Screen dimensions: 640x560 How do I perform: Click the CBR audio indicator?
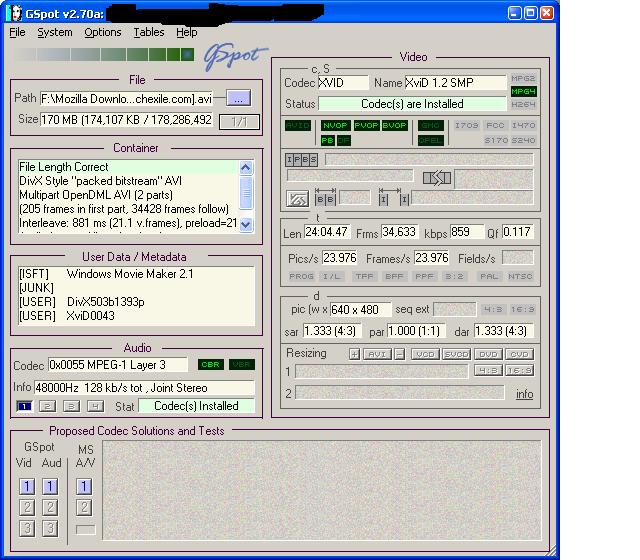[211, 364]
